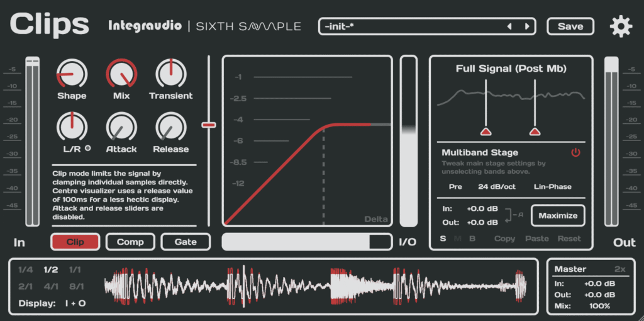This screenshot has width=644, height=321.
Task: Click the Transient knob
Action: pos(170,74)
